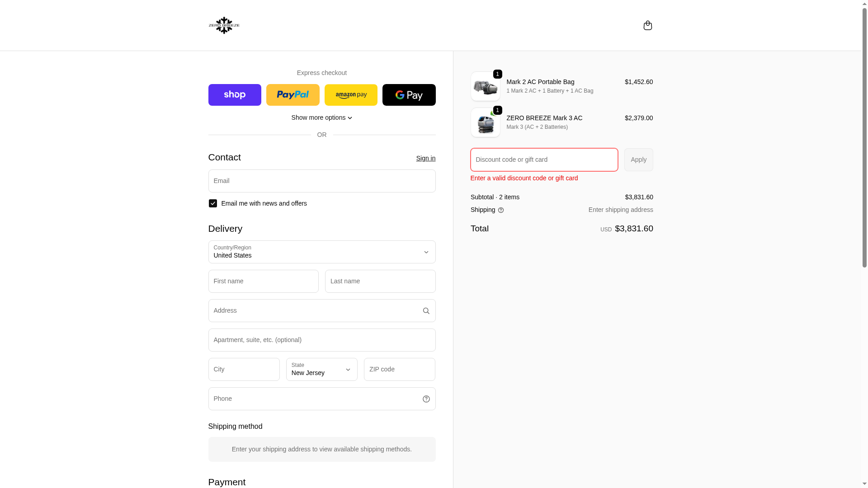Click the shipping info question icon
The height and width of the screenshot is (488, 868).
[x=501, y=210]
